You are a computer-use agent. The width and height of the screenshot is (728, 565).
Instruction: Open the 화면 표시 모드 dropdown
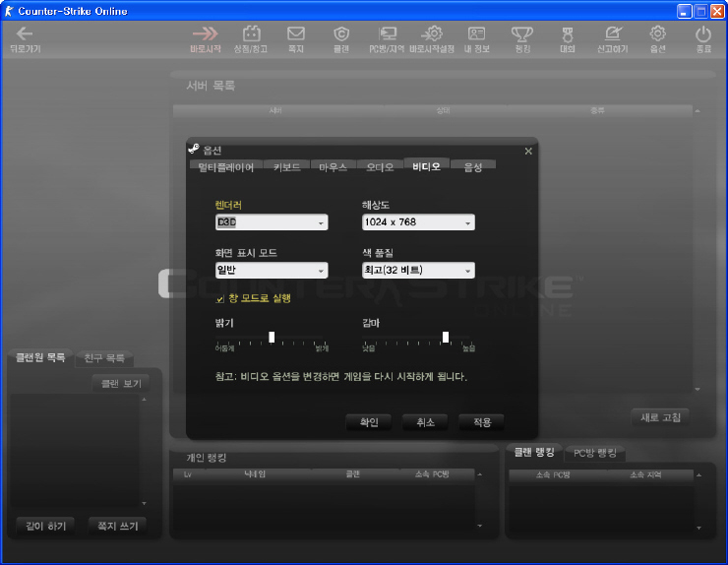tap(272, 271)
